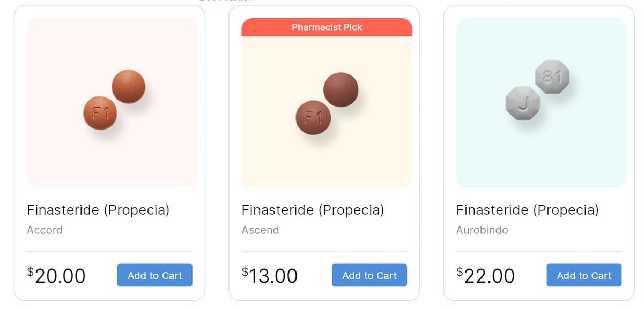This screenshot has width=644, height=310.
Task: Click the $22.00 price
Action: (485, 276)
